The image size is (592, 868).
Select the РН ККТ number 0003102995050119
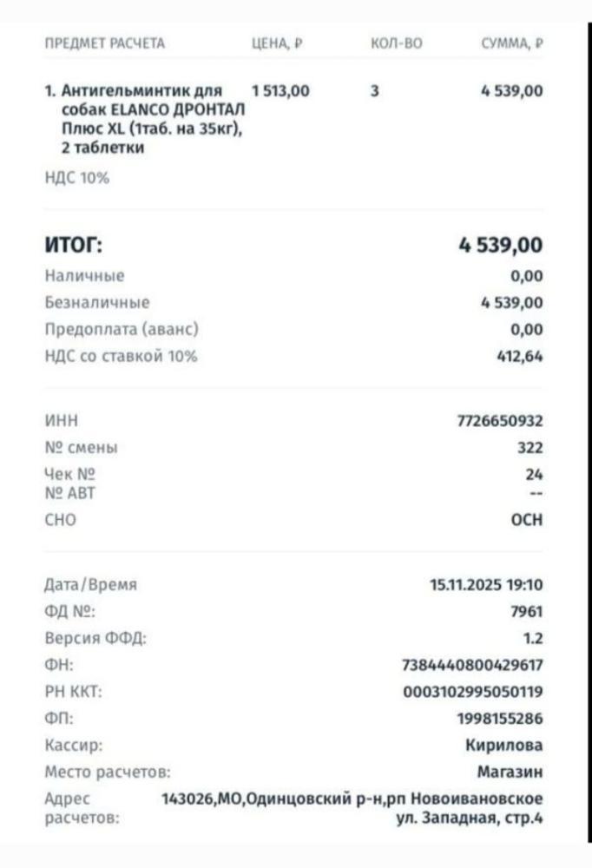point(472,692)
